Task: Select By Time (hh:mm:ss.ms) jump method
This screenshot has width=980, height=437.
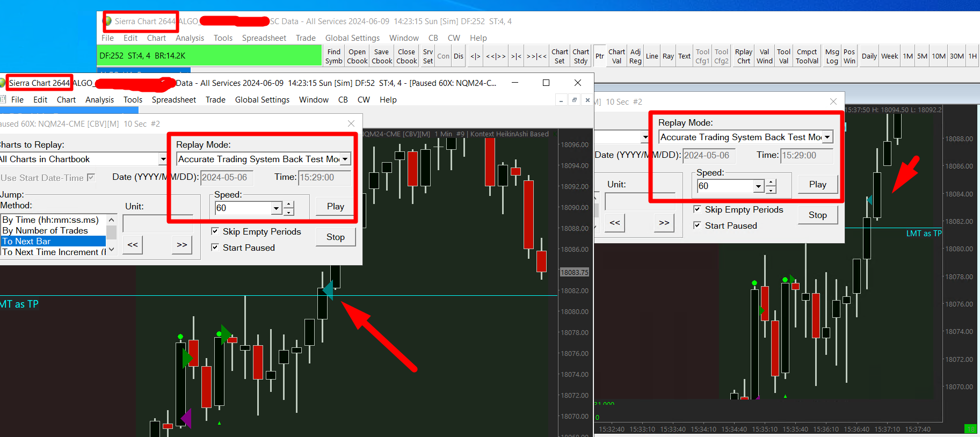Action: [x=53, y=220]
